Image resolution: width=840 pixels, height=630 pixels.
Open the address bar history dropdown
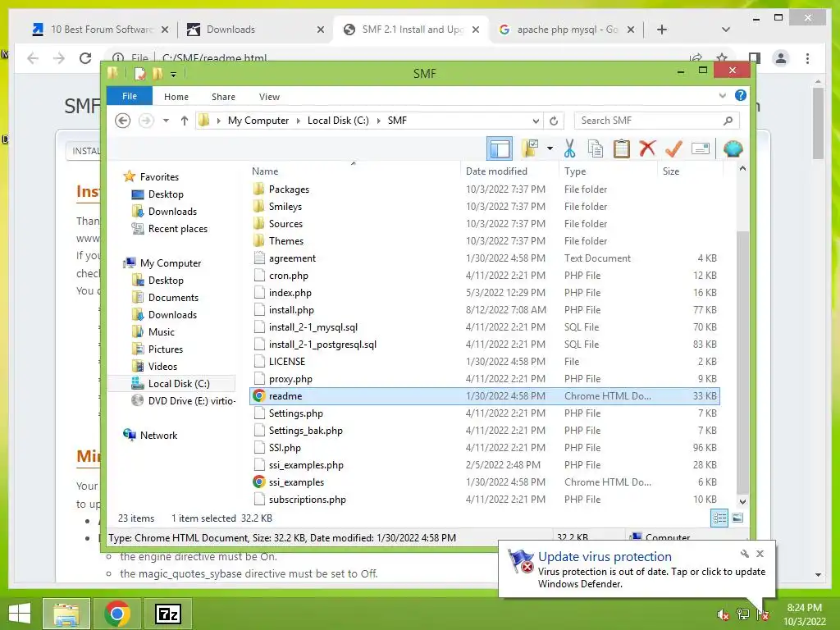pos(535,121)
